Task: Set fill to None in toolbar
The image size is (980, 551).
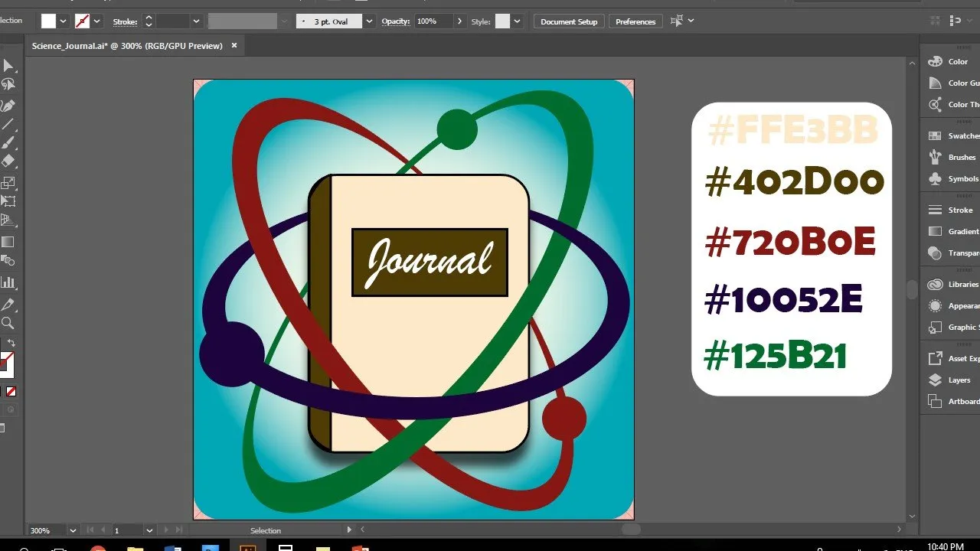Action: click(11, 392)
